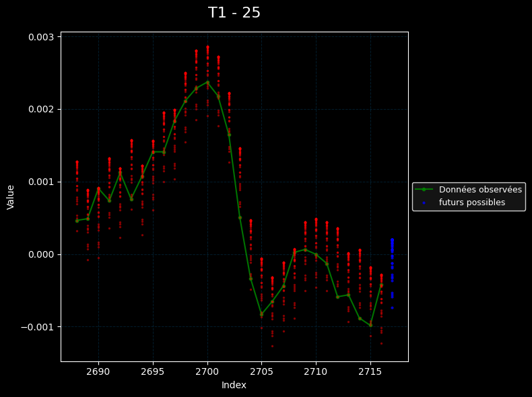
Task: Click the 2690 x-axis tick label
Action: 98,371
